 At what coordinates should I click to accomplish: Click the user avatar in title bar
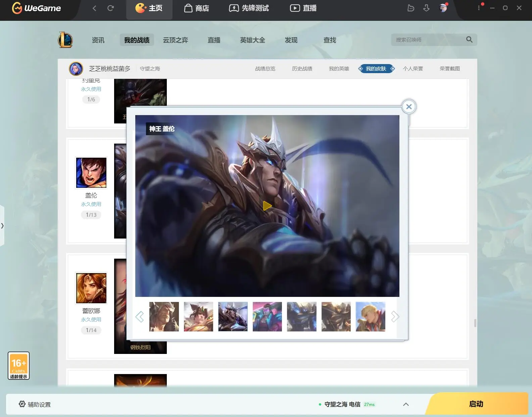(443, 8)
